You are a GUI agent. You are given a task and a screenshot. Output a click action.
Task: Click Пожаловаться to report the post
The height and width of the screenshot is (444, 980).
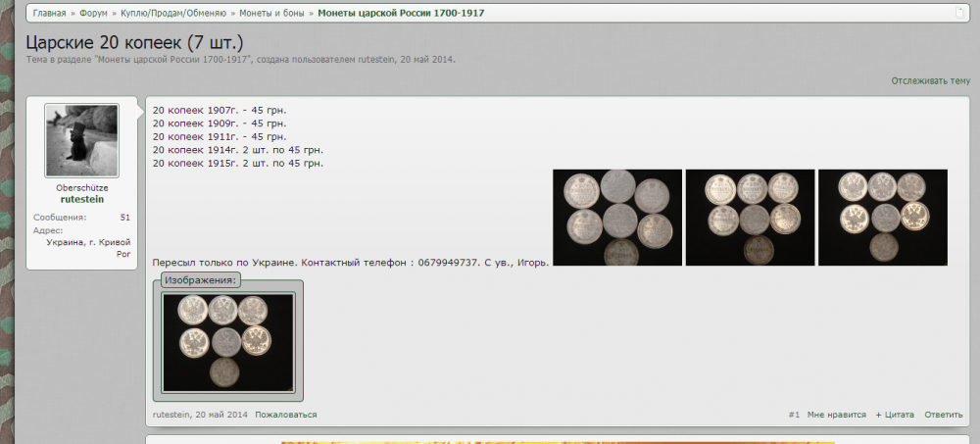coord(285,415)
